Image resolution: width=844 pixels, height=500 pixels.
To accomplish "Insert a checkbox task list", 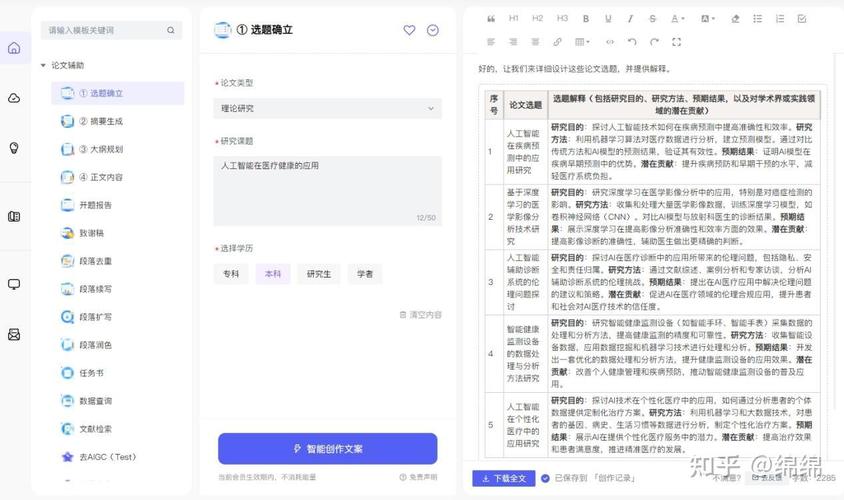I will coord(801,19).
